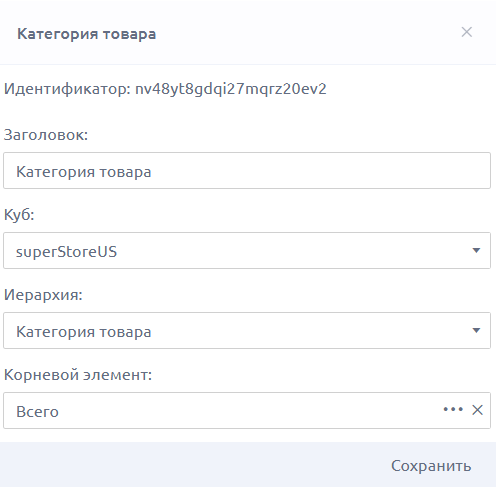496x487 pixels.
Task: Click the Идентификатор label text
Action: [x=67, y=89]
